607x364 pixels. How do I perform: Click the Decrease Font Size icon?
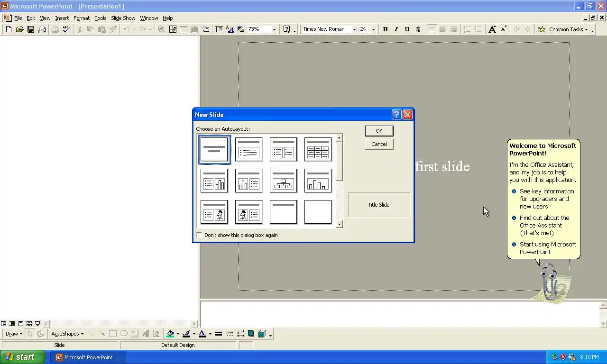tap(503, 29)
